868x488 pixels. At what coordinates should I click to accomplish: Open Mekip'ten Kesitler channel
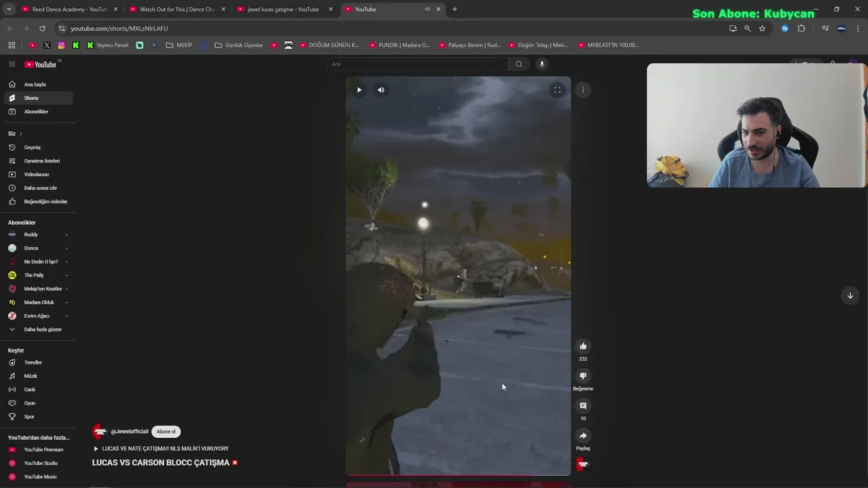39,289
